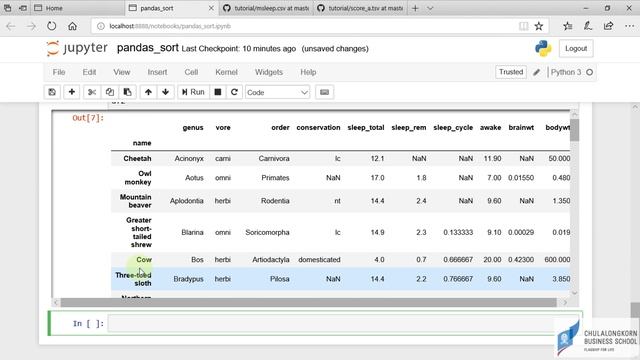
Task: Add notes pen icon in browser
Action: (x=588, y=26)
